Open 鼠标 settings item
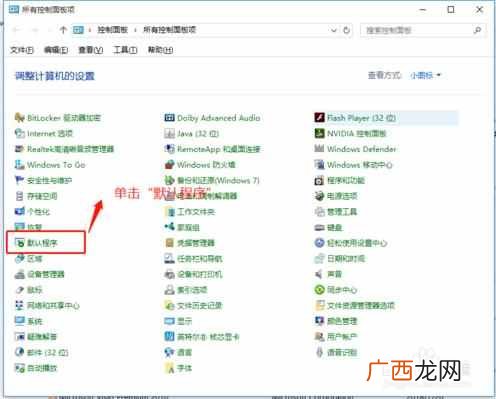 point(29,290)
